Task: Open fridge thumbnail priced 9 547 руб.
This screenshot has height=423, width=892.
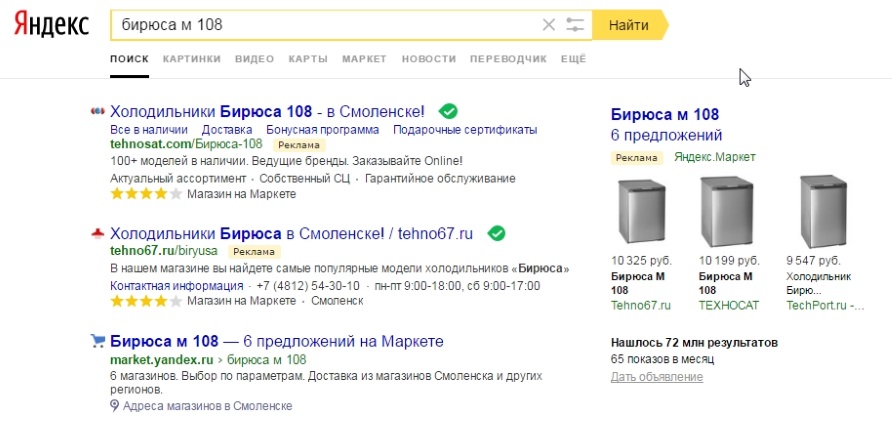Action: point(823,211)
